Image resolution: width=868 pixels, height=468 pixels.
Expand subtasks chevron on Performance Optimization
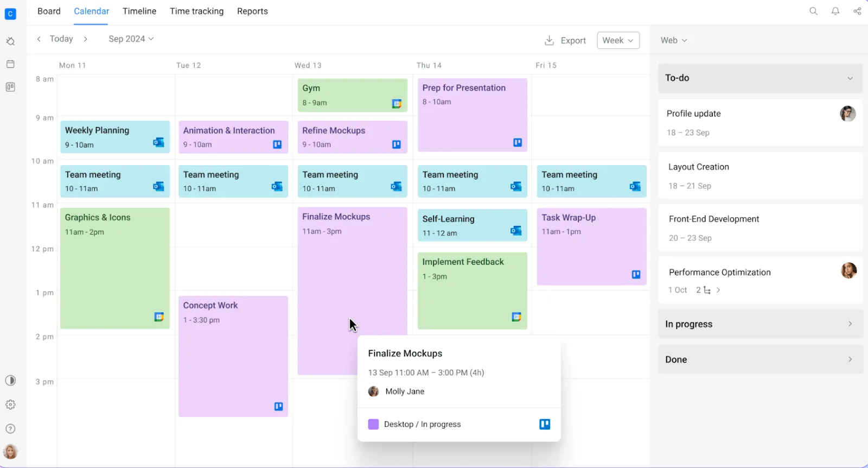tap(718, 290)
